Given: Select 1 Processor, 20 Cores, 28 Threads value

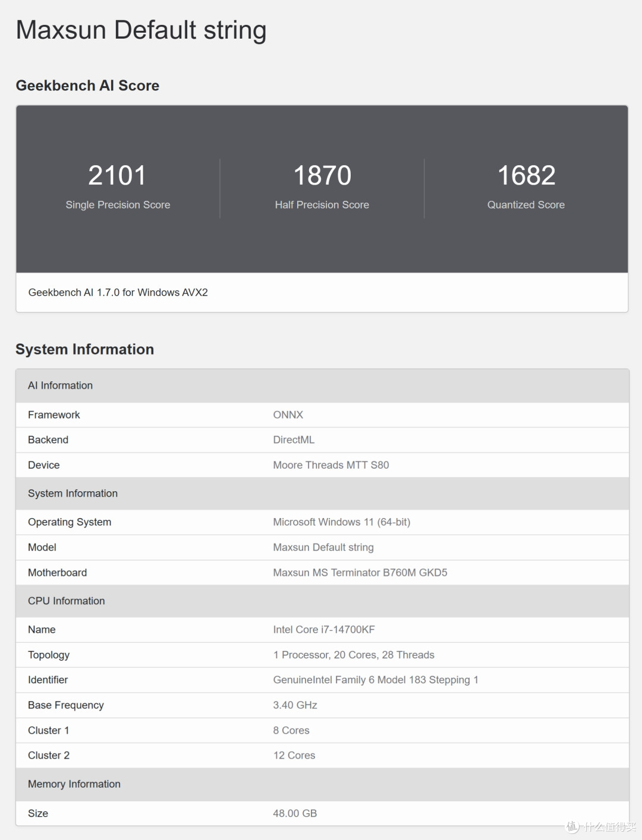Looking at the screenshot, I should click(354, 655).
